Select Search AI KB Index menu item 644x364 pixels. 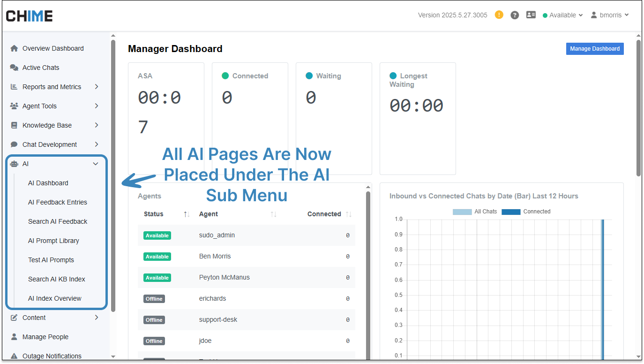point(57,279)
